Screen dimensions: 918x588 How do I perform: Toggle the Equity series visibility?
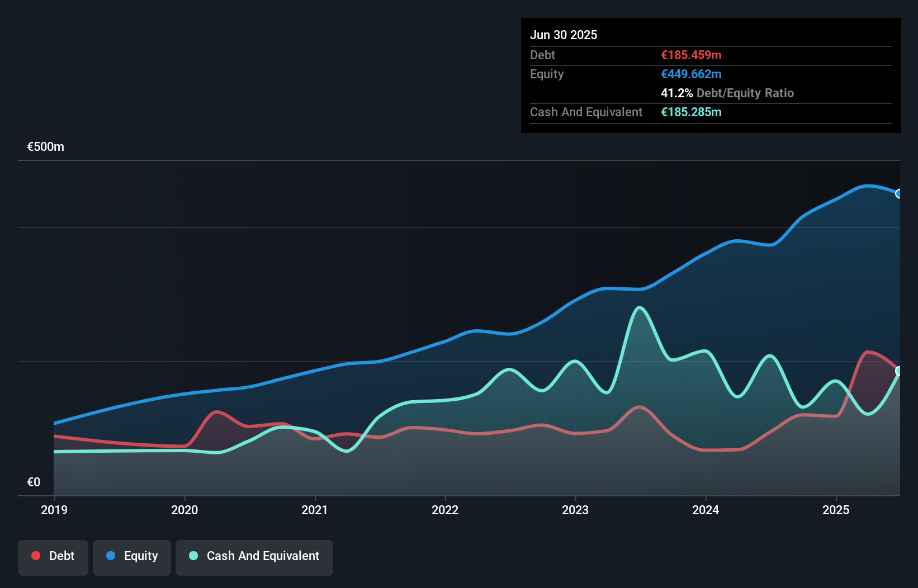pyautogui.click(x=132, y=557)
